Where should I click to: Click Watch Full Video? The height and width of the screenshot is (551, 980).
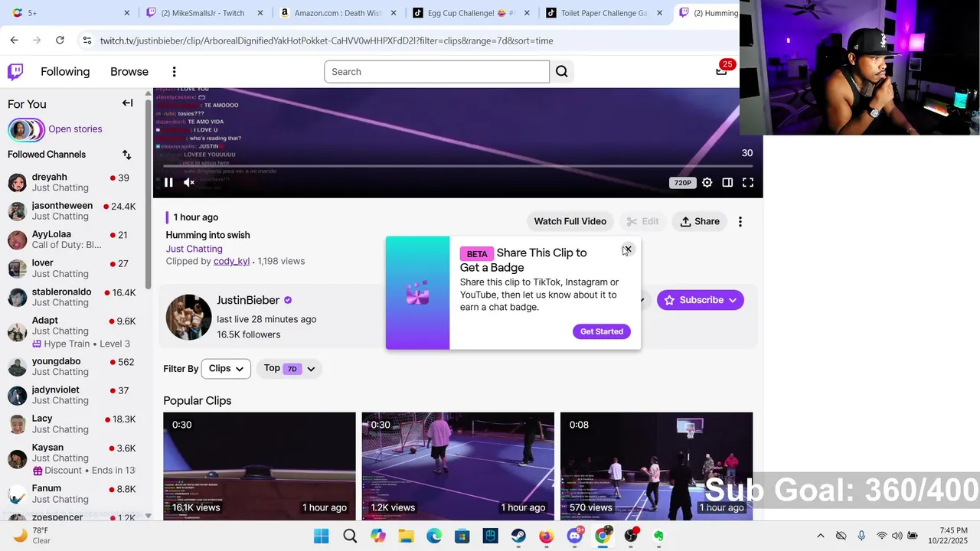click(x=570, y=222)
